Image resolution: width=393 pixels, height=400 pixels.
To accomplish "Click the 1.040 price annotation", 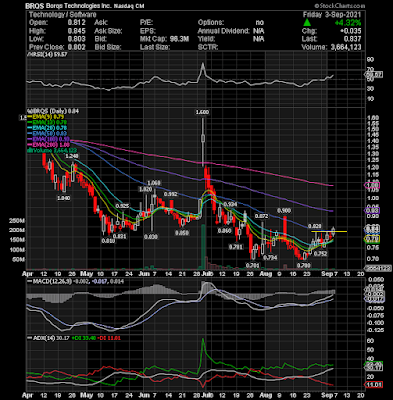I will coord(63,198).
